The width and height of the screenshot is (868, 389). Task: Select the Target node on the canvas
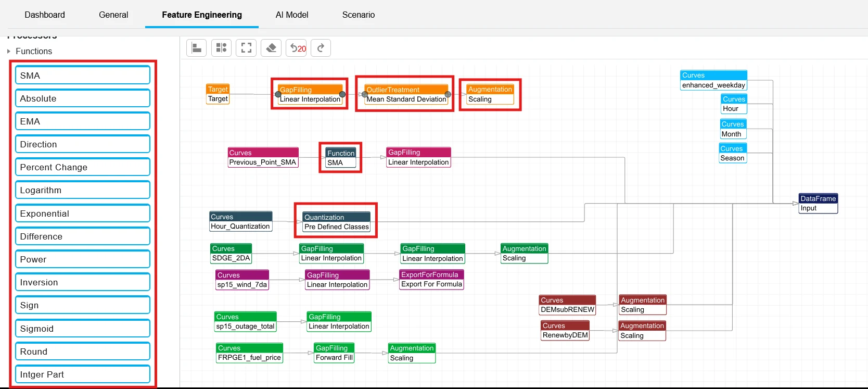(x=218, y=94)
